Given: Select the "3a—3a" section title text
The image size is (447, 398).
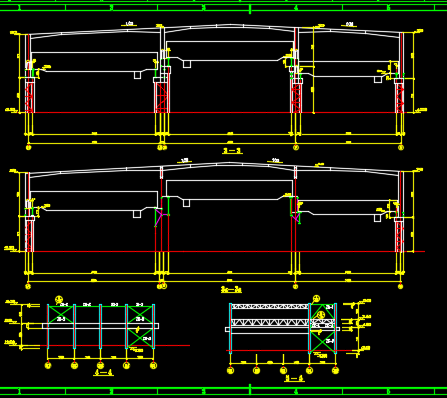Looking at the screenshot, I should [231, 289].
